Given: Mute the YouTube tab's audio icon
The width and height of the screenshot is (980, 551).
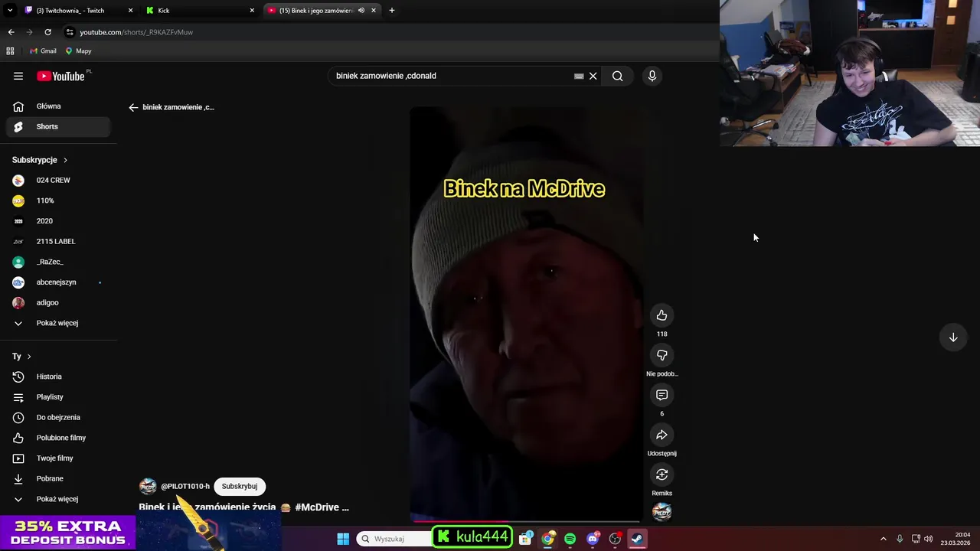Looking at the screenshot, I should (361, 11).
